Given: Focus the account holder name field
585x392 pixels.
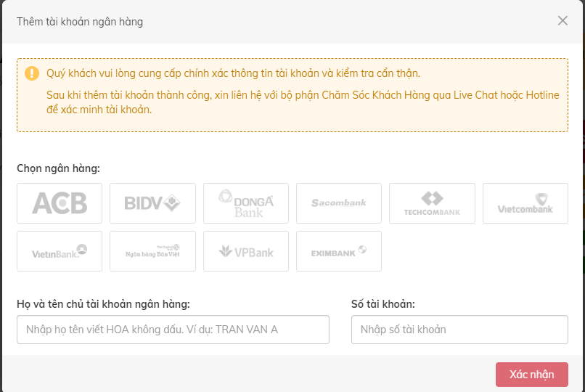Looking at the screenshot, I should pyautogui.click(x=173, y=330).
